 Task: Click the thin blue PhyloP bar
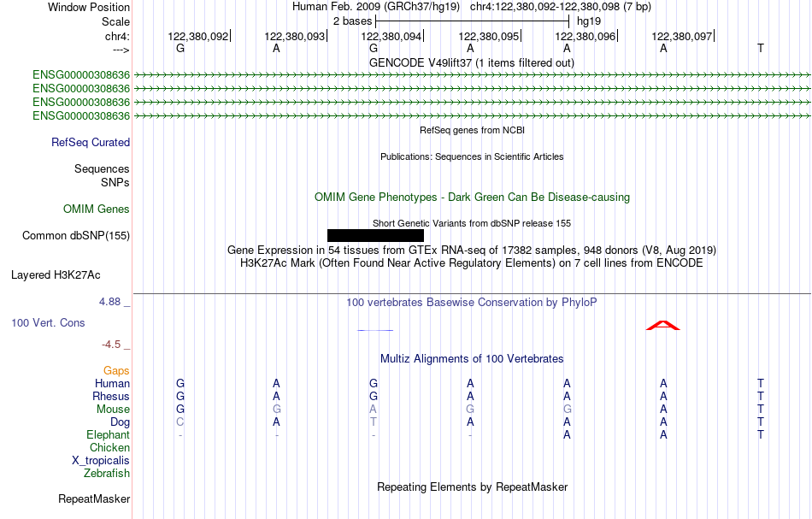pyautogui.click(x=375, y=330)
